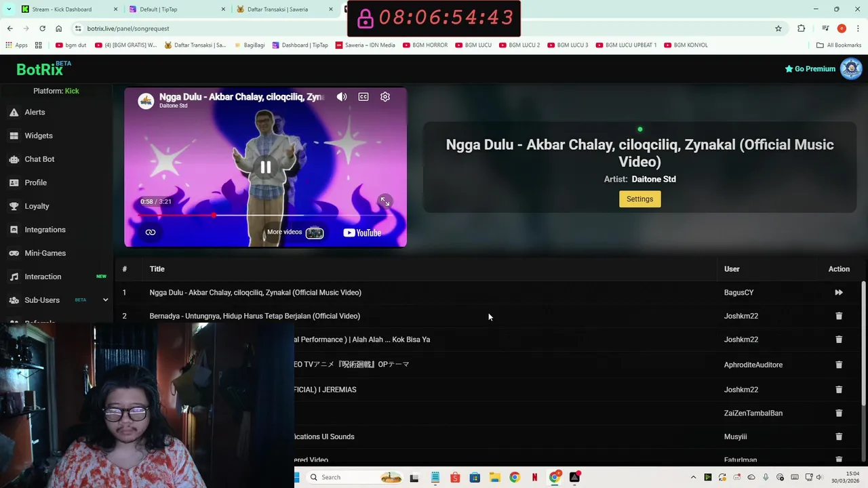Viewport: 868px width, 488px height.
Task: Open the BGM HORROR bookmark
Action: pyautogui.click(x=425, y=45)
